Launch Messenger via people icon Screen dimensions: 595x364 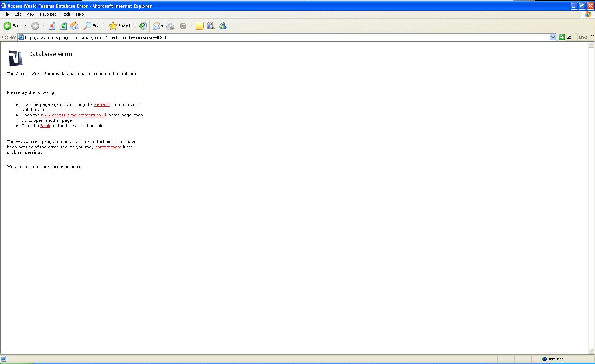pos(222,26)
